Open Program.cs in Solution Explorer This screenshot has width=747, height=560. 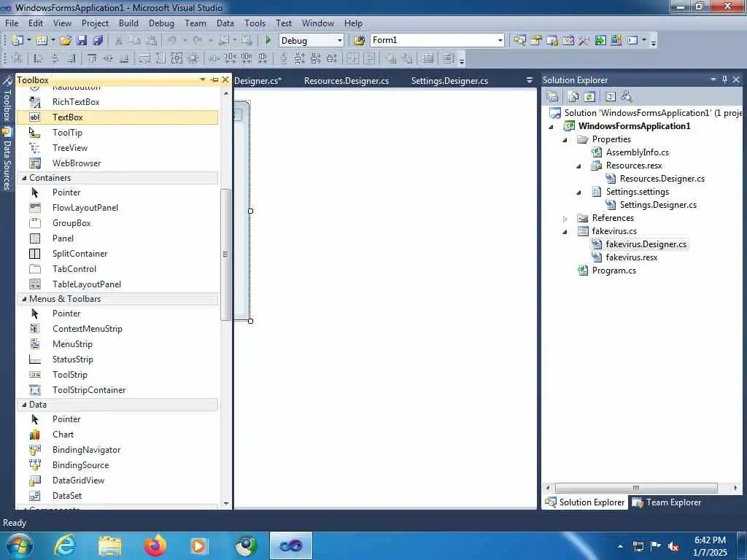click(614, 271)
